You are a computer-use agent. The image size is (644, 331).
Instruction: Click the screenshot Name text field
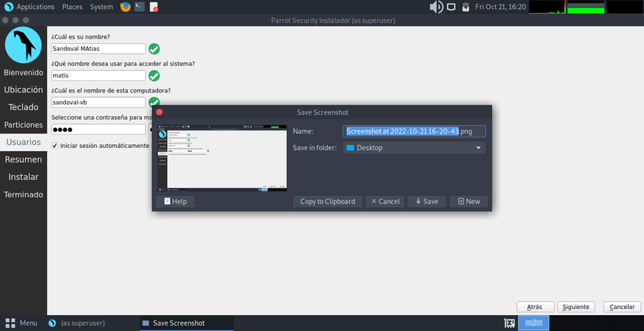point(414,131)
